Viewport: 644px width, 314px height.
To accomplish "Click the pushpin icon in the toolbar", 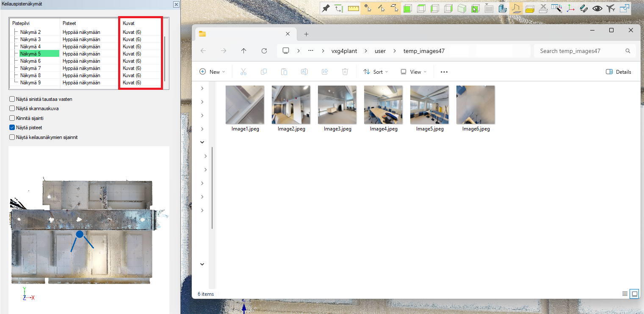I will 325,8.
